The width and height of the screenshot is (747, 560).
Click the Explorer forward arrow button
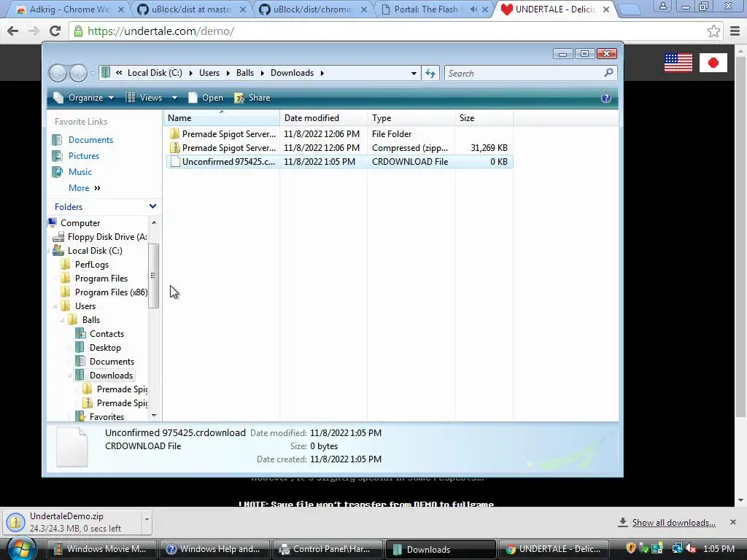coord(78,73)
